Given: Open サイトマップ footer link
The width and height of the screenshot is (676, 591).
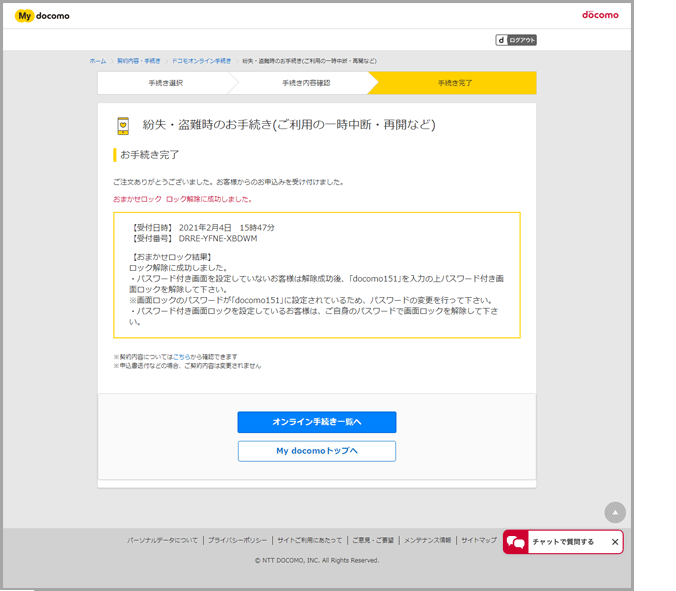Looking at the screenshot, I should click(x=478, y=540).
